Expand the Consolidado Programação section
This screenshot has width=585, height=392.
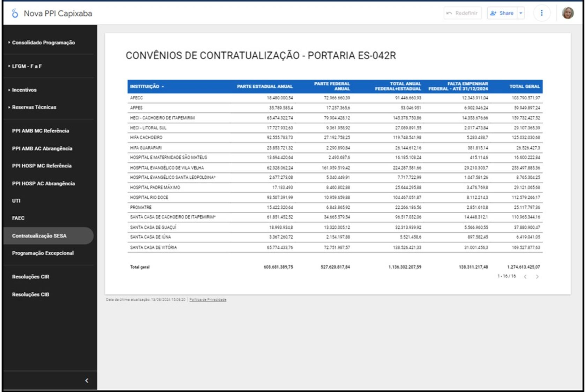[43, 43]
